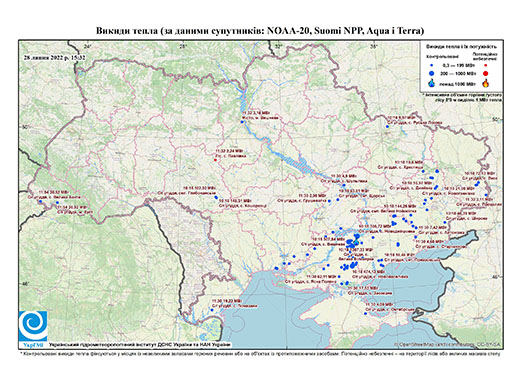Select the orange flame legend icon

coord(486,83)
